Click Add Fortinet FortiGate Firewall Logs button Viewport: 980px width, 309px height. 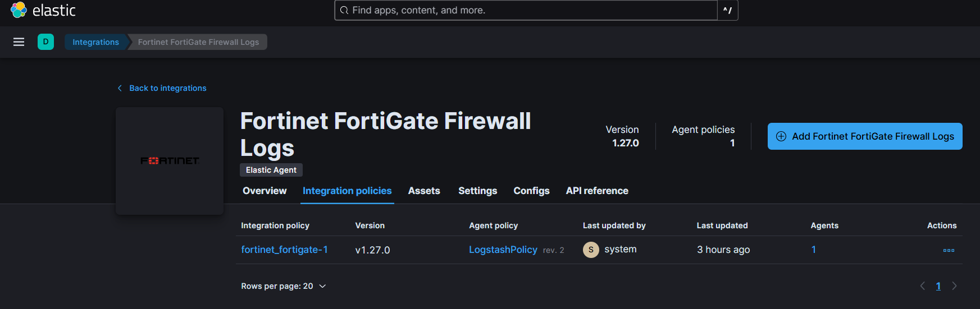pos(864,136)
